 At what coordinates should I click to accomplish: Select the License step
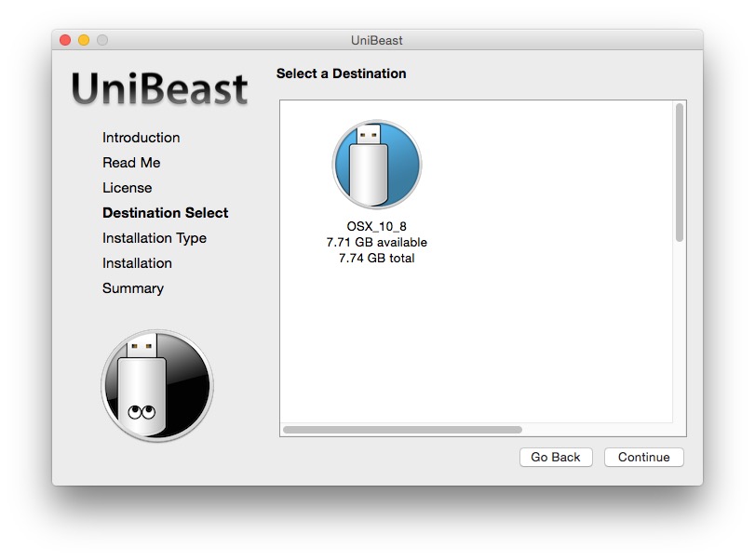[x=127, y=188]
